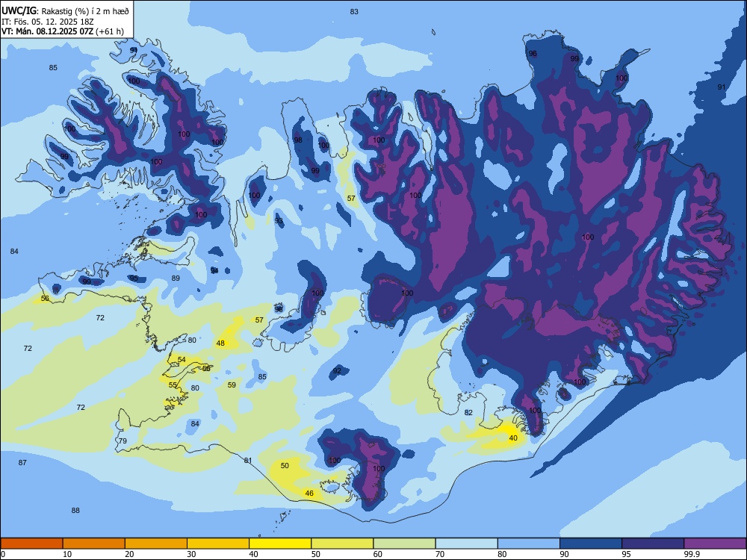Select the 20–30 amber legend swatch
This screenshot has height=560, width=747.
pos(156,544)
